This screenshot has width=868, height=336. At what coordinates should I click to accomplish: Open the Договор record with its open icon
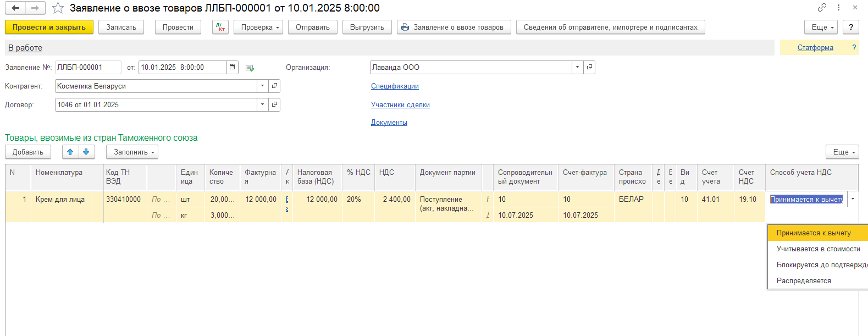coord(274,104)
